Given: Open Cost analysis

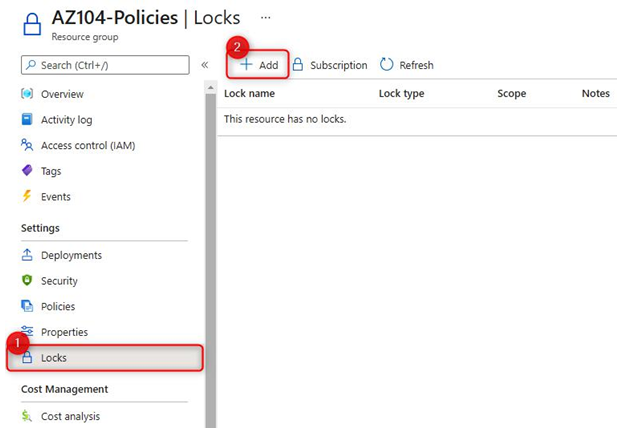Looking at the screenshot, I should [x=70, y=416].
